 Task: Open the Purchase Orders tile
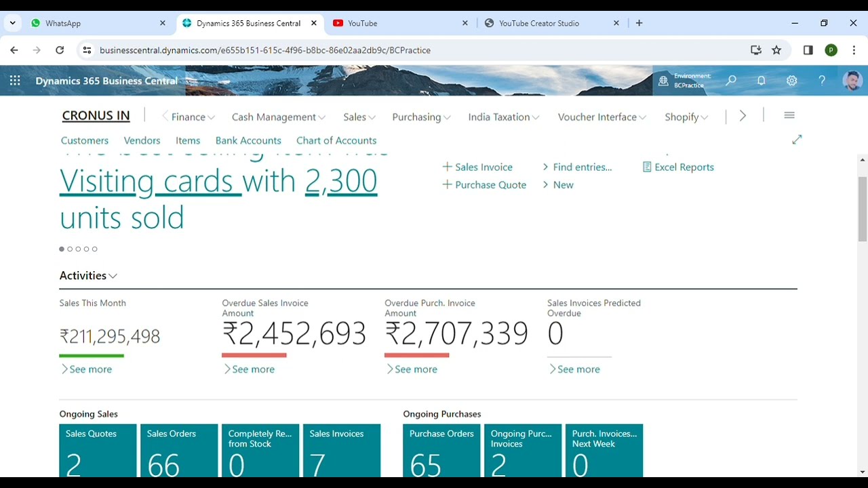pyautogui.click(x=441, y=450)
